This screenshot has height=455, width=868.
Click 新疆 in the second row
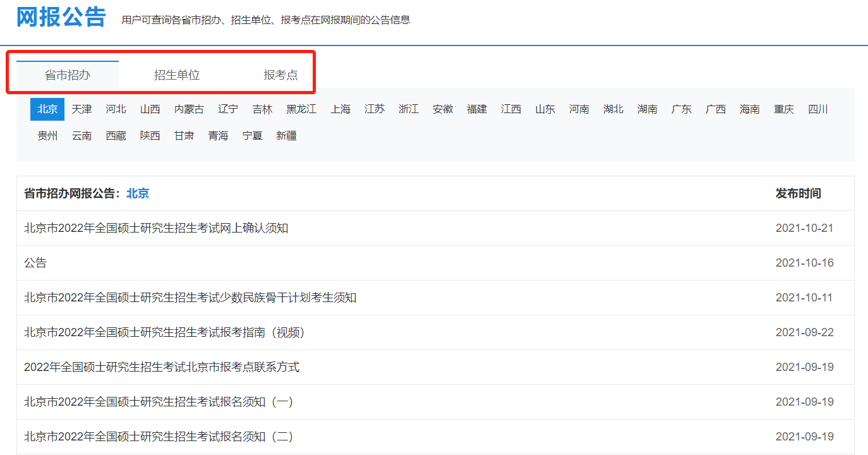click(286, 136)
